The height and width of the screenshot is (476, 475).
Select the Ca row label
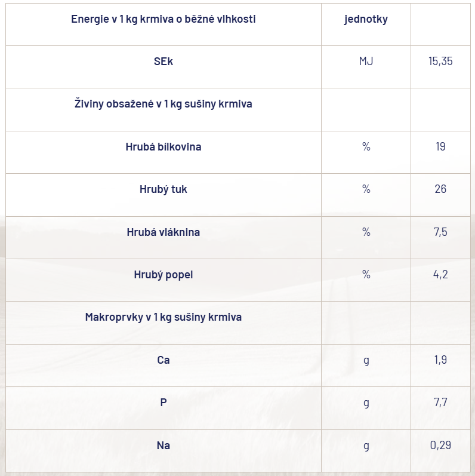coord(163,360)
